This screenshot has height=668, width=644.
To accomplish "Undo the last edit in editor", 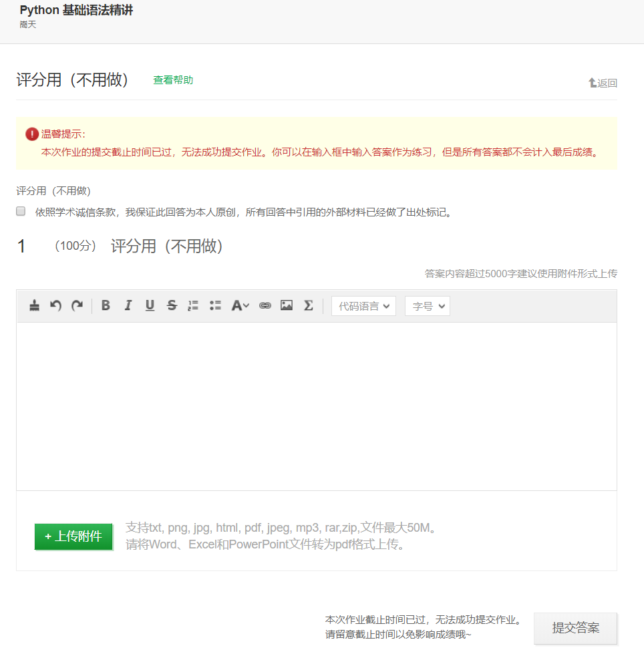I will coord(56,306).
